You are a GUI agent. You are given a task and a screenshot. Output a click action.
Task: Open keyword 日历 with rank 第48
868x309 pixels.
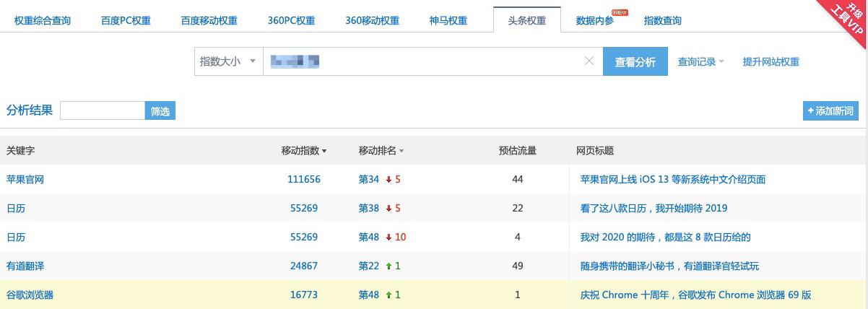pyautogui.click(x=16, y=237)
